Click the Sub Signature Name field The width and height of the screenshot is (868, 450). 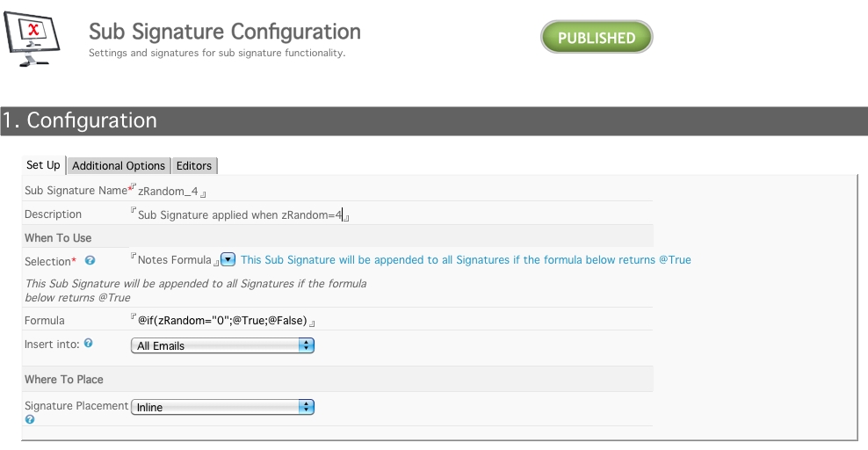[168, 191]
